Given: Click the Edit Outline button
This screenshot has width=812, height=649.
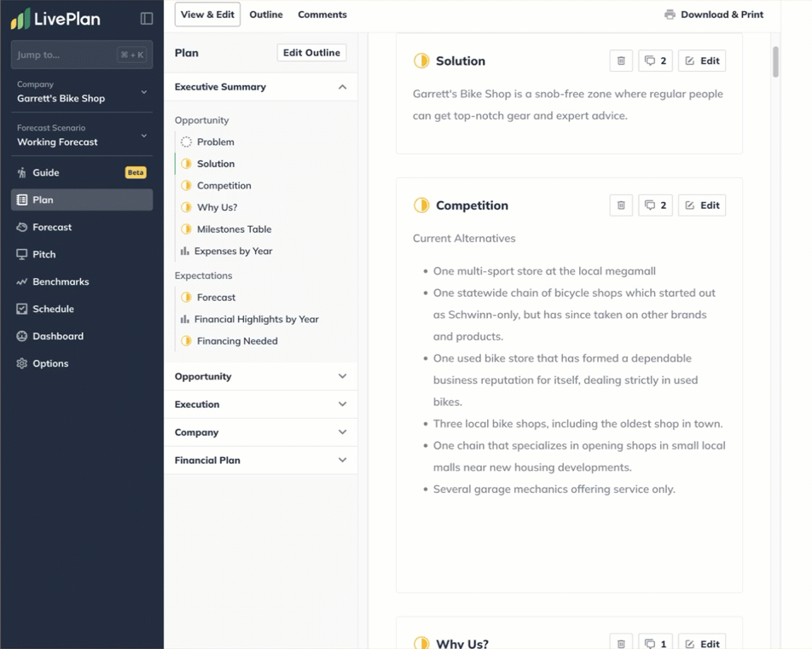Looking at the screenshot, I should (312, 53).
